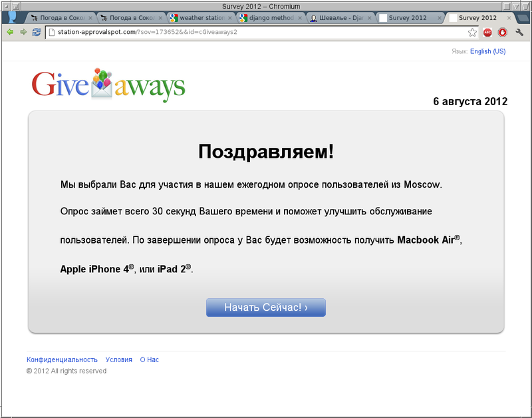The image size is (532, 418).
Task: Close the django method tab
Action: click(300, 17)
